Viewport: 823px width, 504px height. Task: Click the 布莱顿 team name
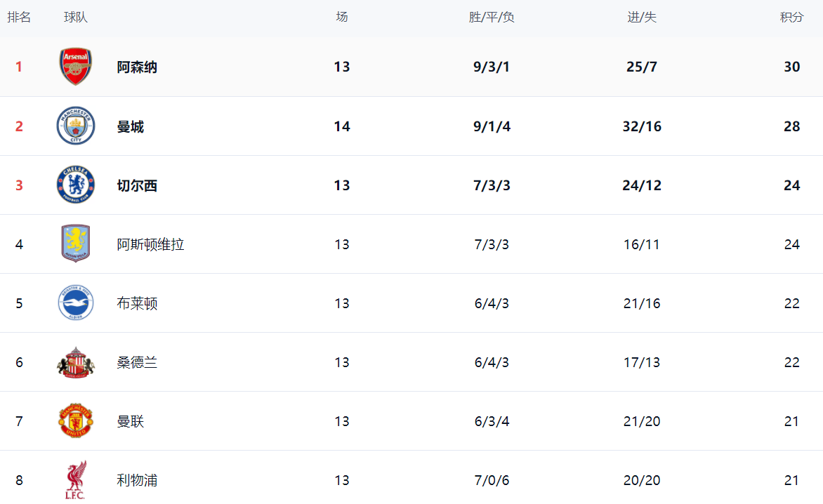[137, 304]
